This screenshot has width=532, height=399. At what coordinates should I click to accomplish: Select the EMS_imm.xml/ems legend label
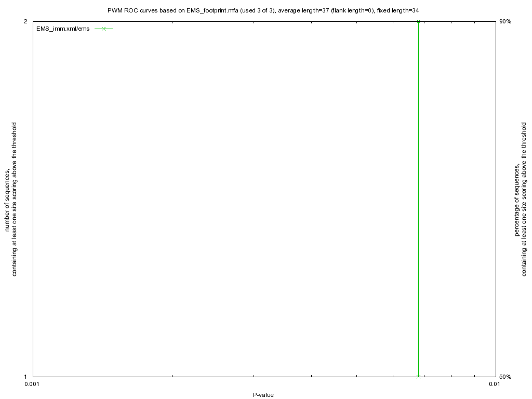pyautogui.click(x=62, y=29)
